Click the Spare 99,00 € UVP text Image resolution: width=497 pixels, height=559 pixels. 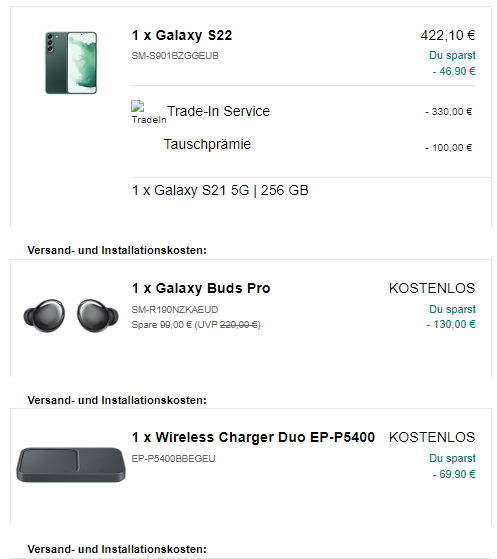click(196, 325)
